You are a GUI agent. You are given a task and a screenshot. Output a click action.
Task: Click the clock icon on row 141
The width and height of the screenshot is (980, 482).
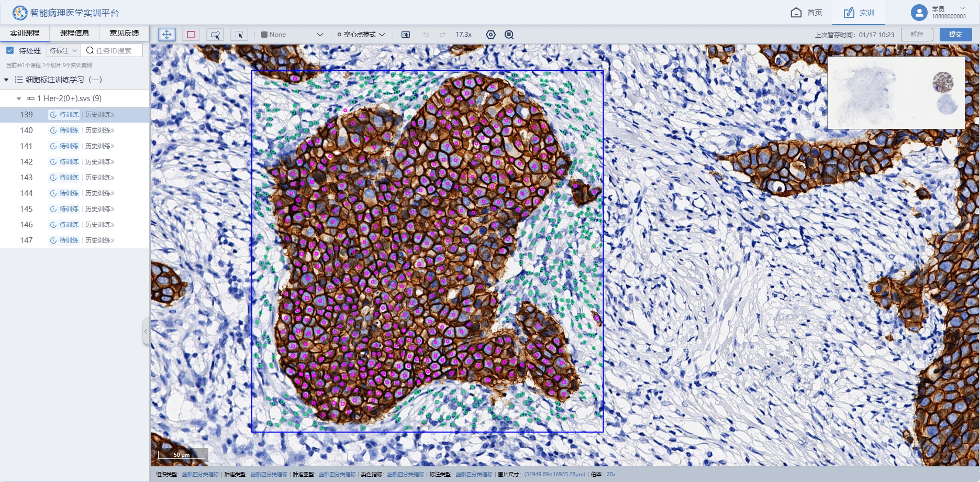(53, 146)
